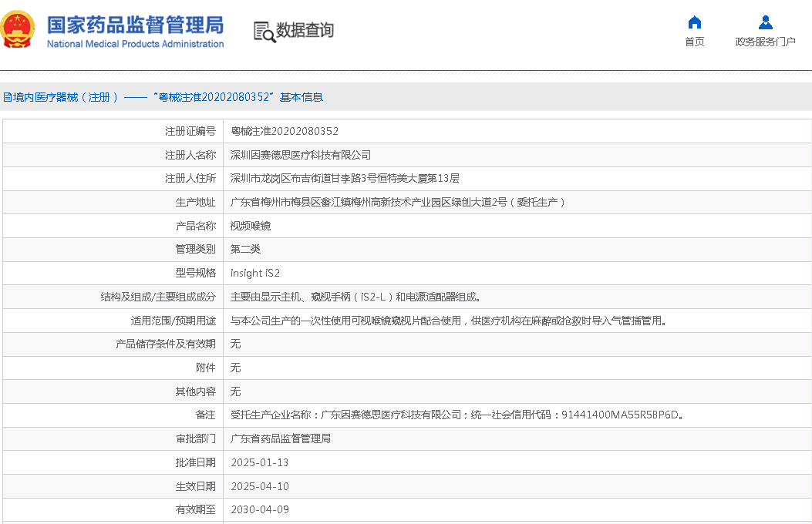Select registrant name 深圳因赛德思医疗科技有限公司
This screenshot has width=812, height=524.
(301, 155)
